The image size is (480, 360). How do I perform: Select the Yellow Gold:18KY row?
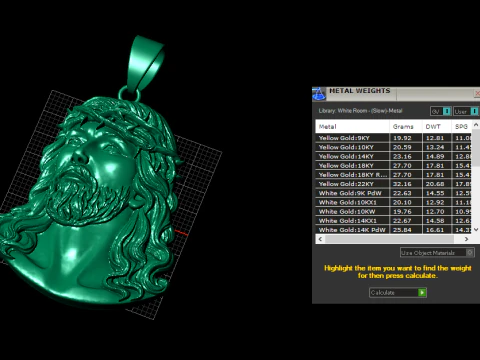click(x=393, y=165)
